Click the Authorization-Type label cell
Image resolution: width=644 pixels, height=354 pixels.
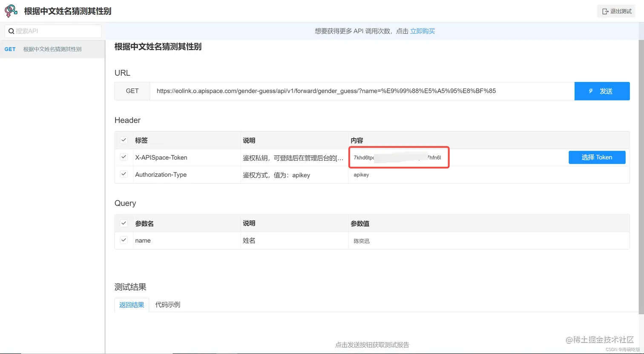[187, 174]
